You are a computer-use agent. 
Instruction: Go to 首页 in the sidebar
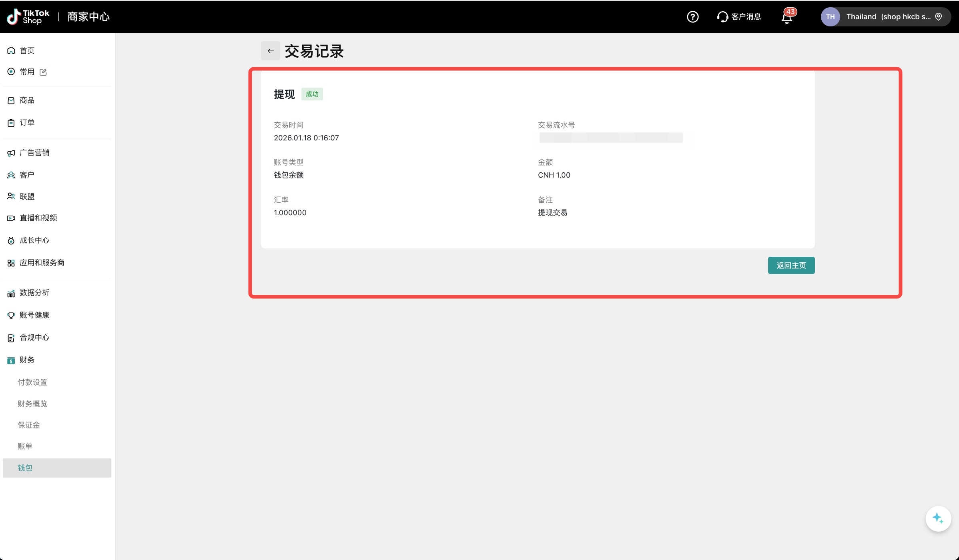point(27,50)
